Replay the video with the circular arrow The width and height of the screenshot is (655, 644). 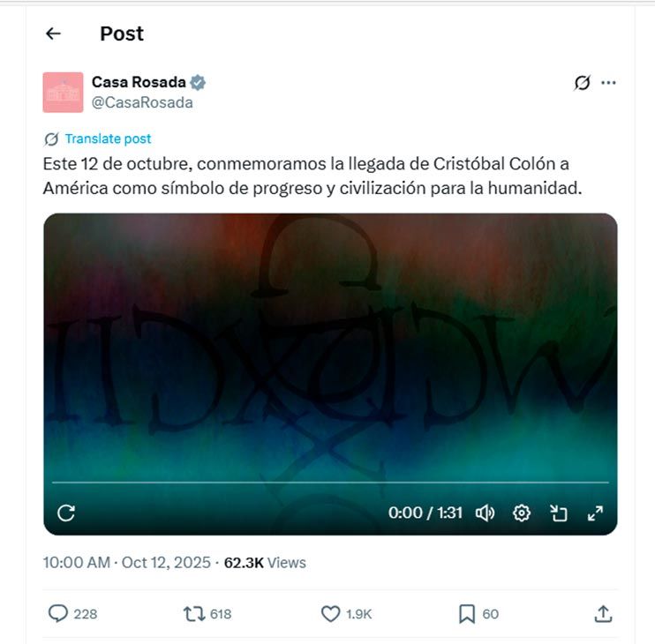pos(66,513)
